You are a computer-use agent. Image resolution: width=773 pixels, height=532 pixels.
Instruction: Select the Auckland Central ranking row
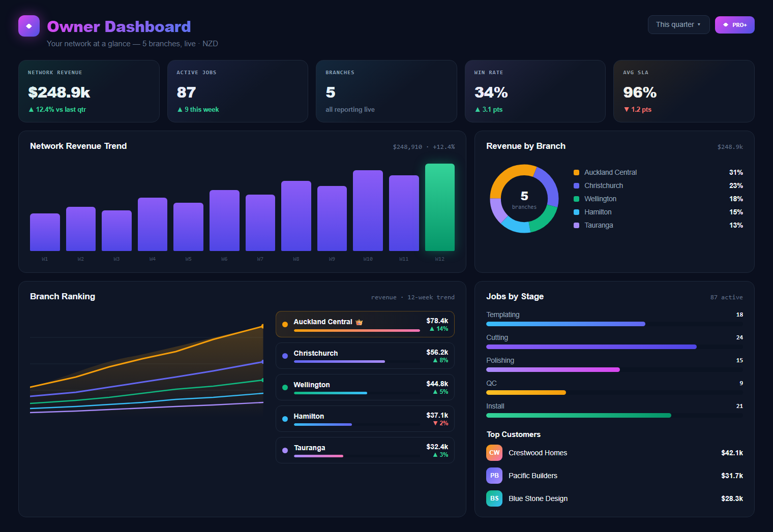[x=365, y=324]
